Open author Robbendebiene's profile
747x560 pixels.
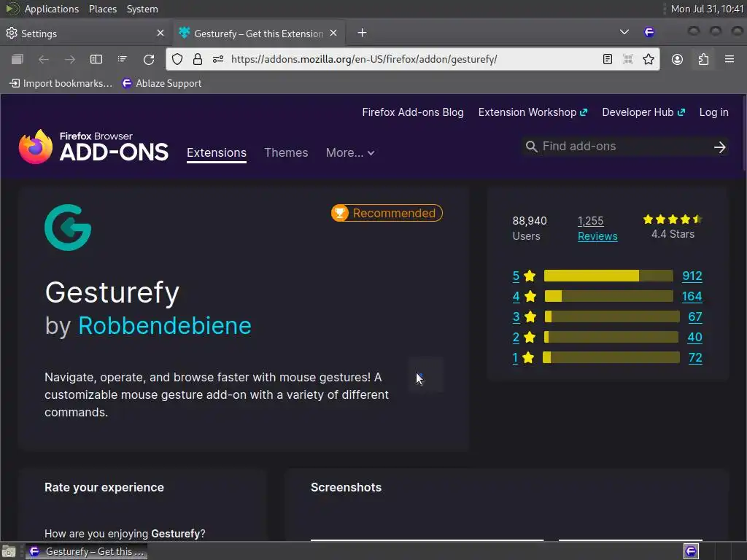click(164, 326)
